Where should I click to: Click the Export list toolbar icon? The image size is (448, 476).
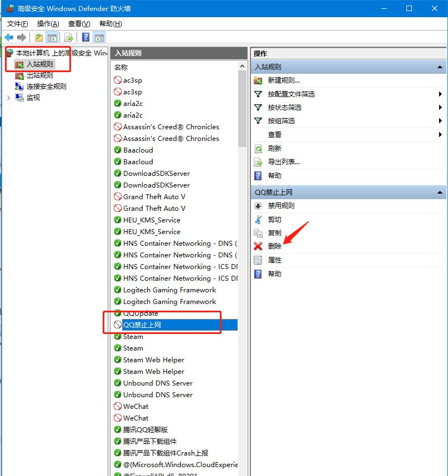pos(69,38)
